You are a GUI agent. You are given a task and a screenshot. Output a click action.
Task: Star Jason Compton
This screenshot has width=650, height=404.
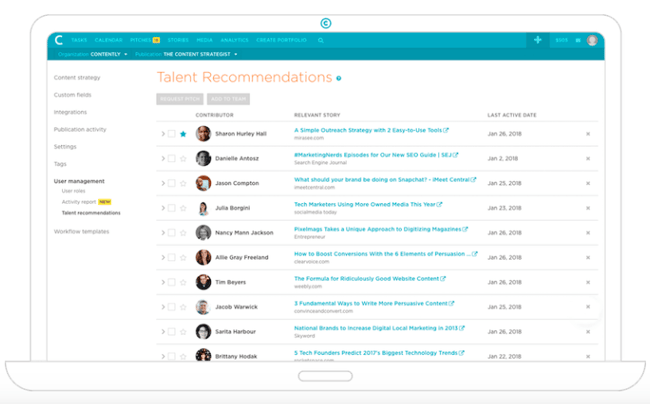pyautogui.click(x=183, y=183)
